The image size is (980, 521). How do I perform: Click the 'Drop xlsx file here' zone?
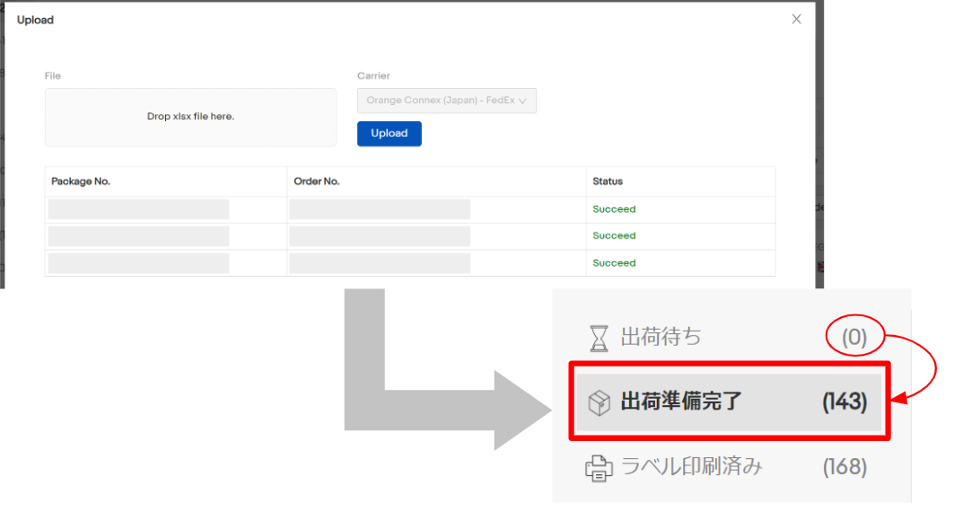pyautogui.click(x=190, y=117)
